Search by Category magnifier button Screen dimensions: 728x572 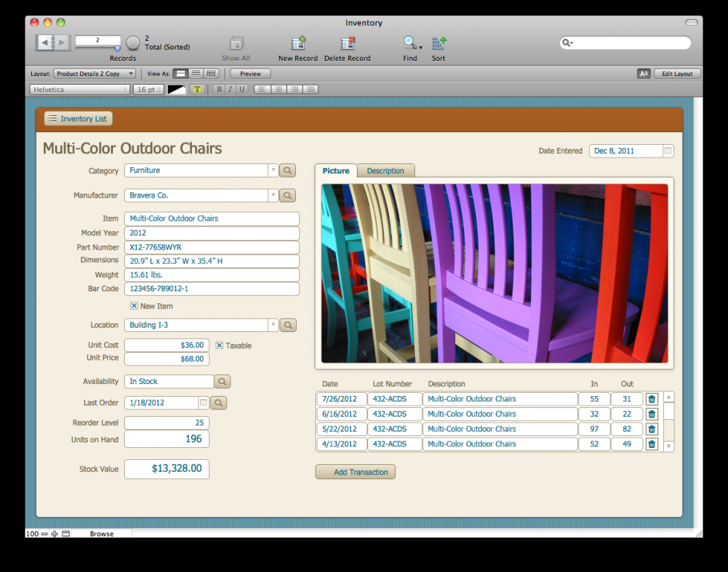[287, 170]
